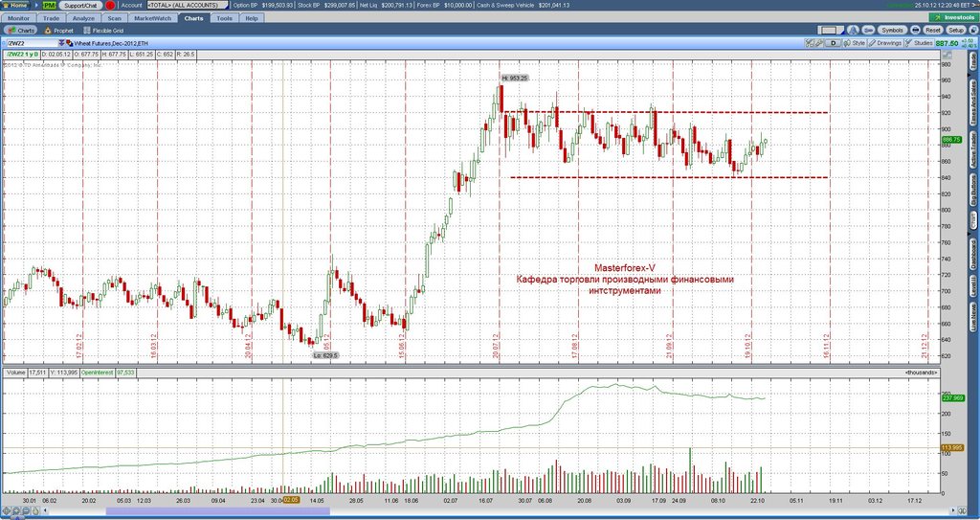Open the ALL ACCOUNTS account dropdown
This screenshot has height=520, width=980.
tap(187, 5)
